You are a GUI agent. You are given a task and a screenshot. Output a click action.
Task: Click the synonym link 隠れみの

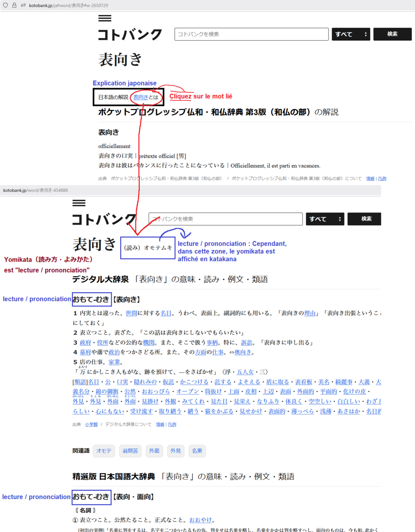pos(145,382)
